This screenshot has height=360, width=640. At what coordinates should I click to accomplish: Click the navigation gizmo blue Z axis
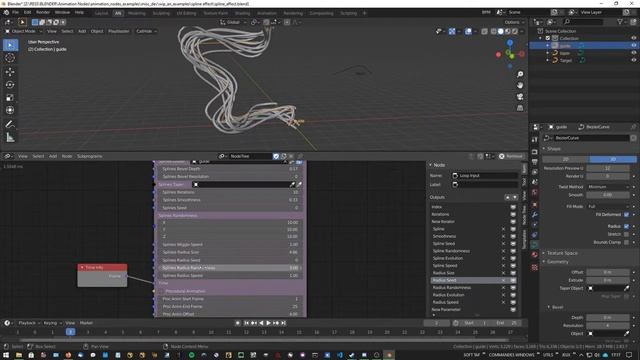(510, 42)
